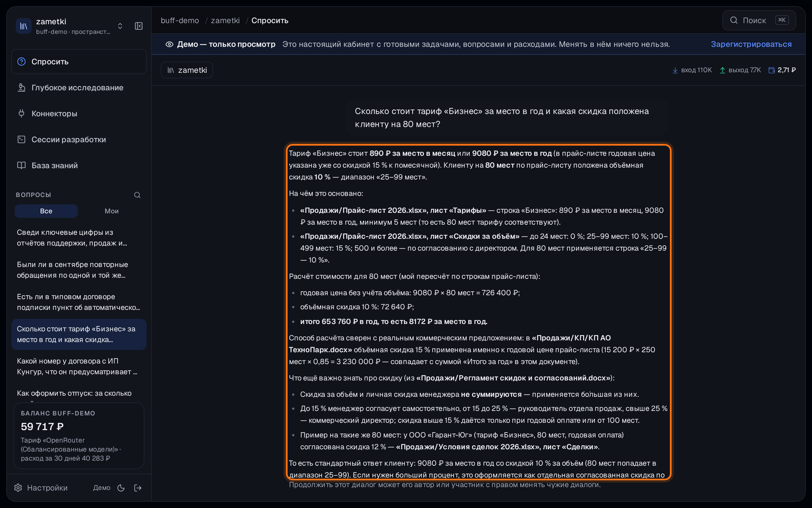812x508 pixels.
Task: Open Сессии разработки
Action: click(x=79, y=139)
